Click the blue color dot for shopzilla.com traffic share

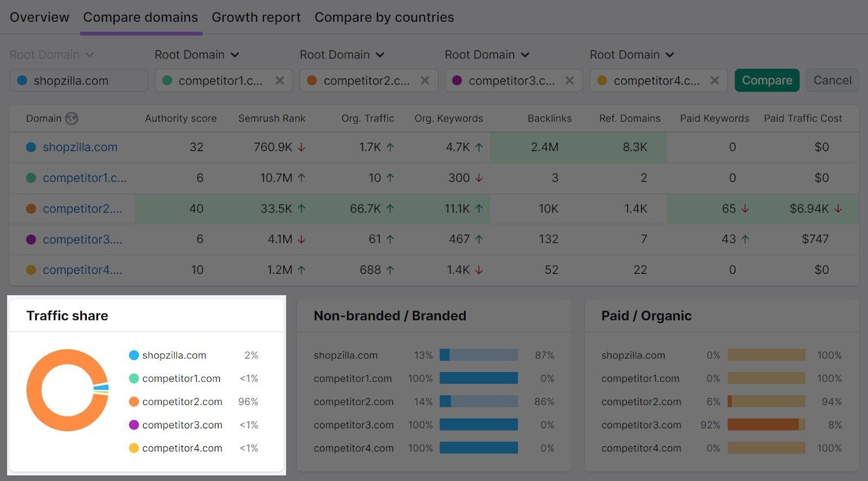133,355
